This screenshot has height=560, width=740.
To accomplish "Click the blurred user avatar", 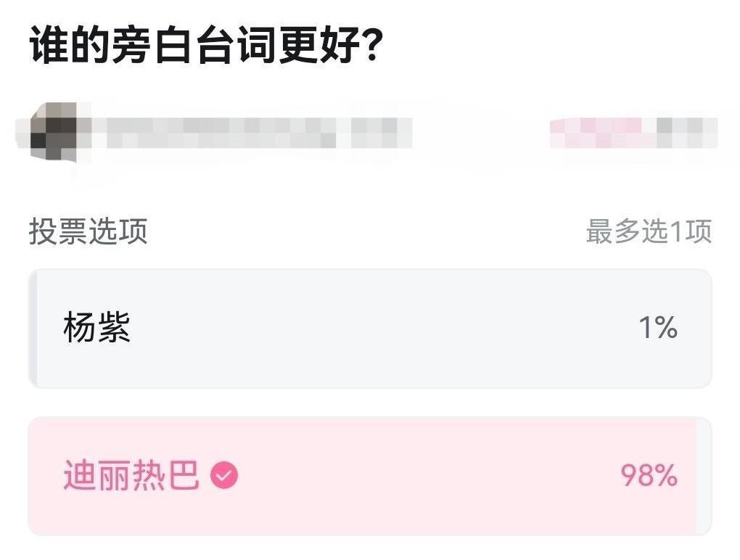I will [x=54, y=131].
